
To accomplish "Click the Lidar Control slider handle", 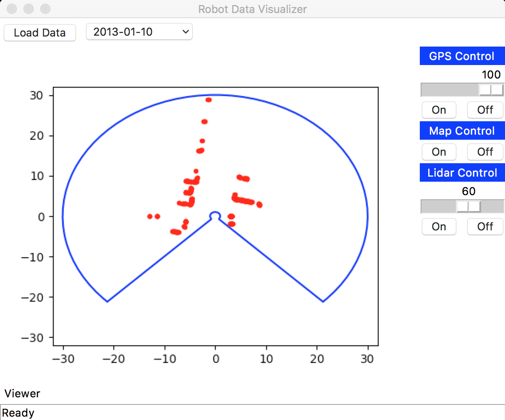I will (x=468, y=206).
